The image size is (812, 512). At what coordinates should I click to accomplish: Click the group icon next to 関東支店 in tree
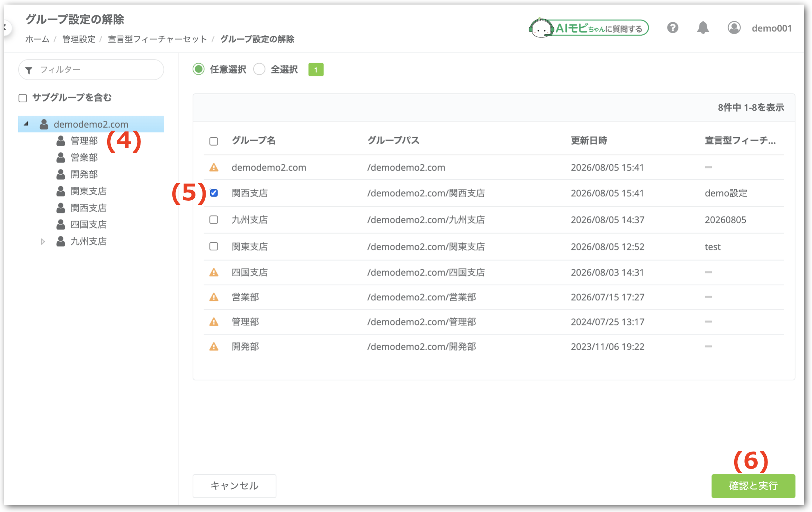click(61, 191)
